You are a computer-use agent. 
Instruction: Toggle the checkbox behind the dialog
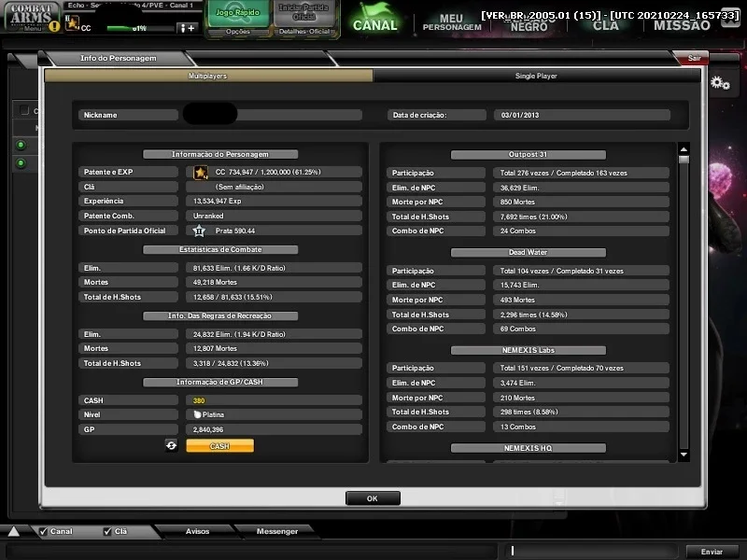click(24, 110)
